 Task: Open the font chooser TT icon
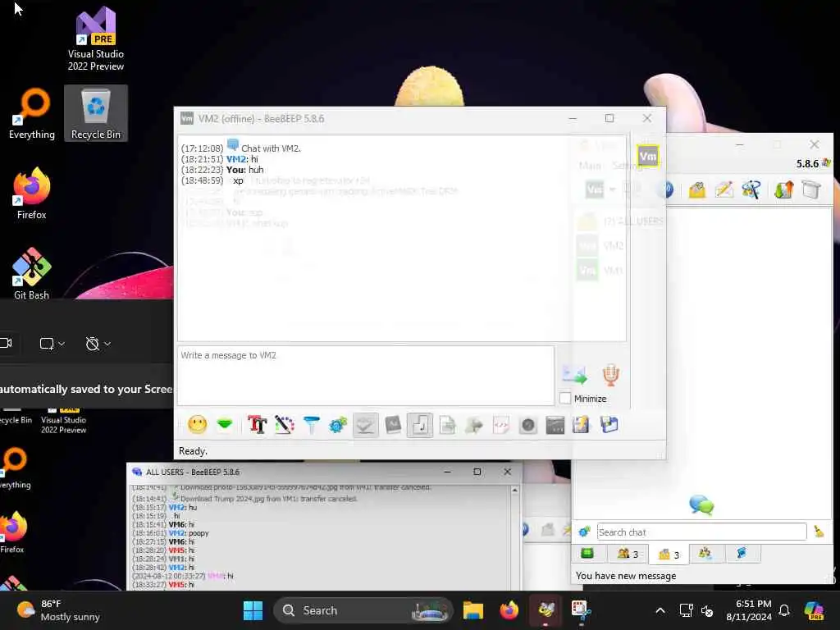click(x=257, y=425)
